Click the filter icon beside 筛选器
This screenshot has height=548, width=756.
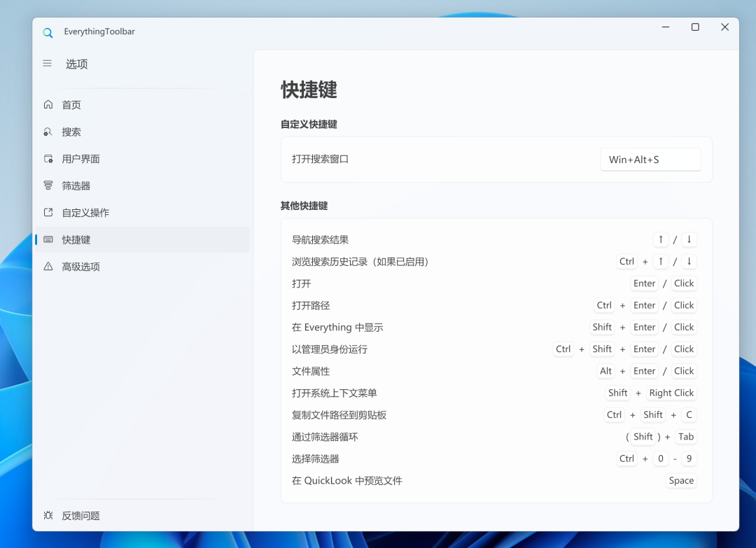point(48,185)
